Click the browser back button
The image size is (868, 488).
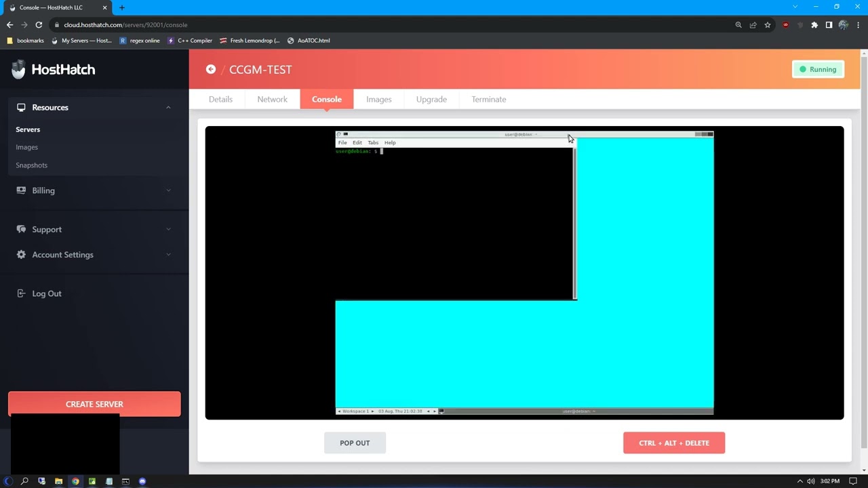9,25
